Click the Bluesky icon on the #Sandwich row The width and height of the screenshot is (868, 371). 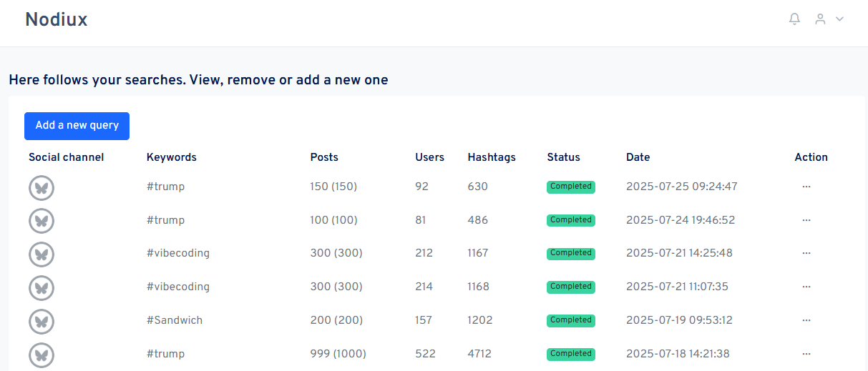(42, 321)
